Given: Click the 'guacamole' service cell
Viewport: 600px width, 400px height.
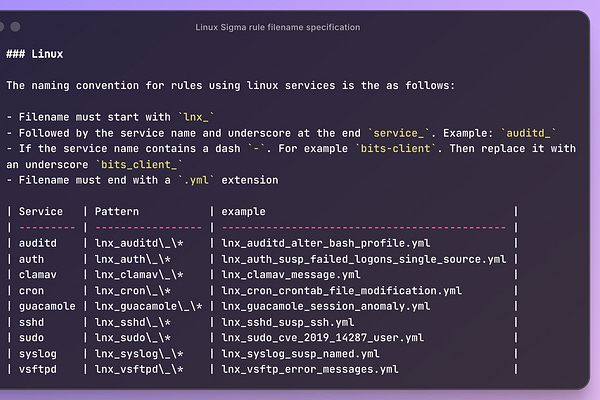Looking at the screenshot, I should pyautogui.click(x=47, y=307).
